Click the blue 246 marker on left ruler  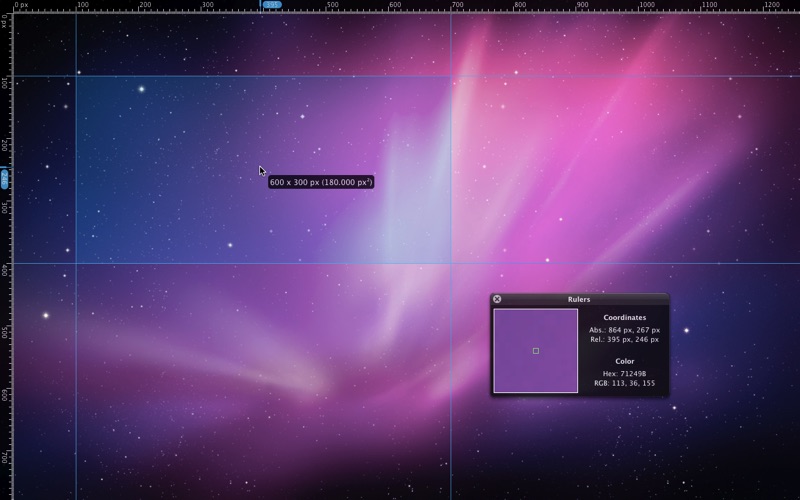tap(4, 178)
